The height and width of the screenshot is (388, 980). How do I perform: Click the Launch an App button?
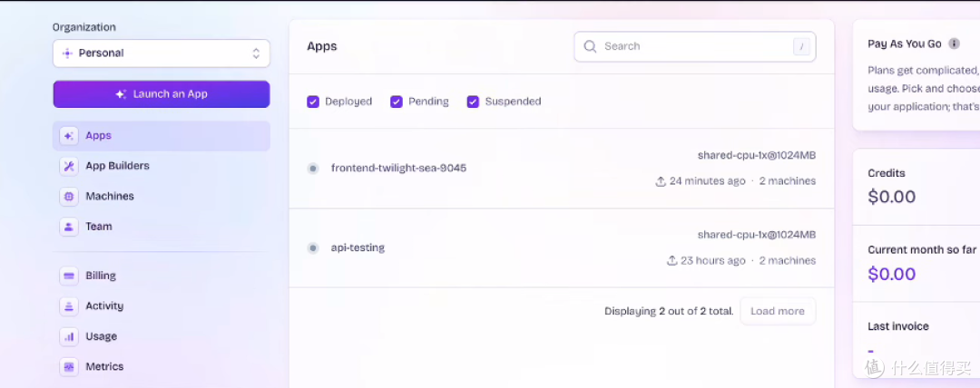click(162, 94)
